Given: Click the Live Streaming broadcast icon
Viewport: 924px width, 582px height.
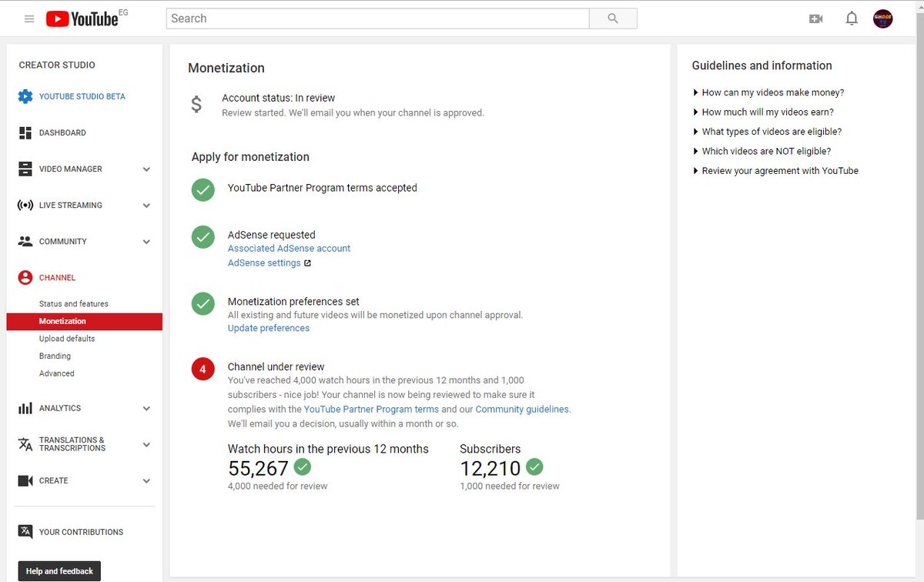Looking at the screenshot, I should (25, 205).
